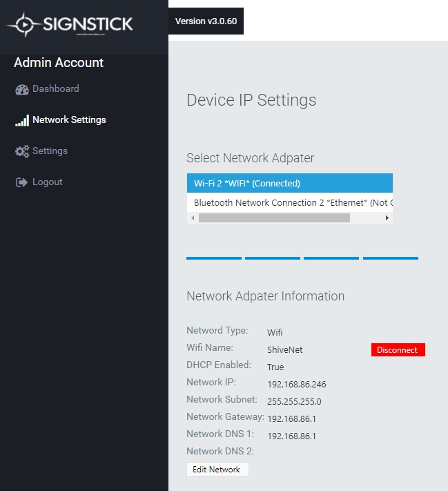The width and height of the screenshot is (448, 491).
Task: Click the Logout arrow icon
Action: tap(21, 182)
